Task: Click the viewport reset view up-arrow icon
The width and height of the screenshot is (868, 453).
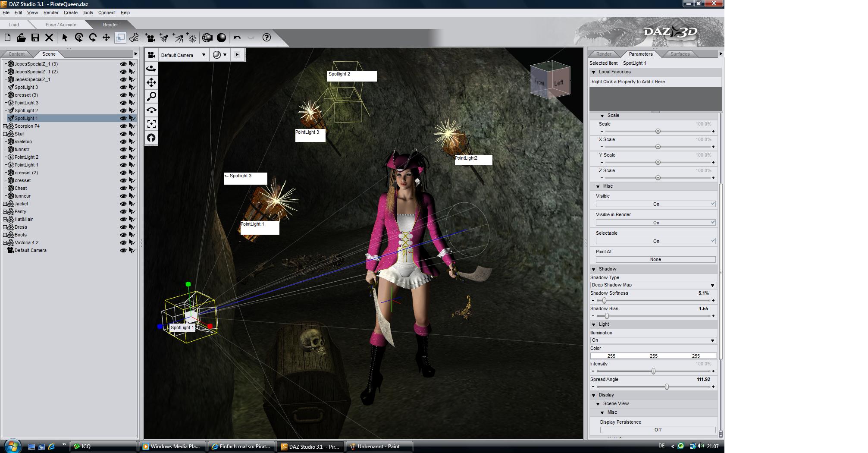Action: 151,138
